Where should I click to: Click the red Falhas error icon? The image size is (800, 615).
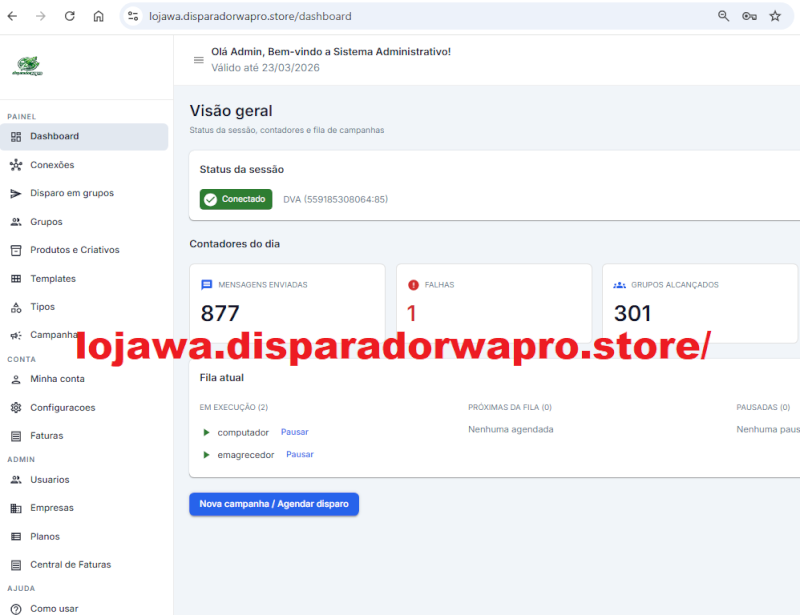pos(412,284)
